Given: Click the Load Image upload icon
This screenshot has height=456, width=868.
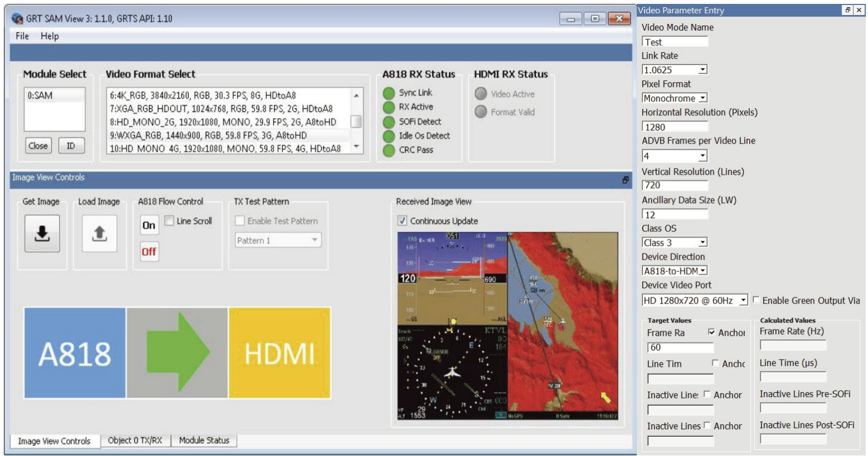Looking at the screenshot, I should pos(100,233).
